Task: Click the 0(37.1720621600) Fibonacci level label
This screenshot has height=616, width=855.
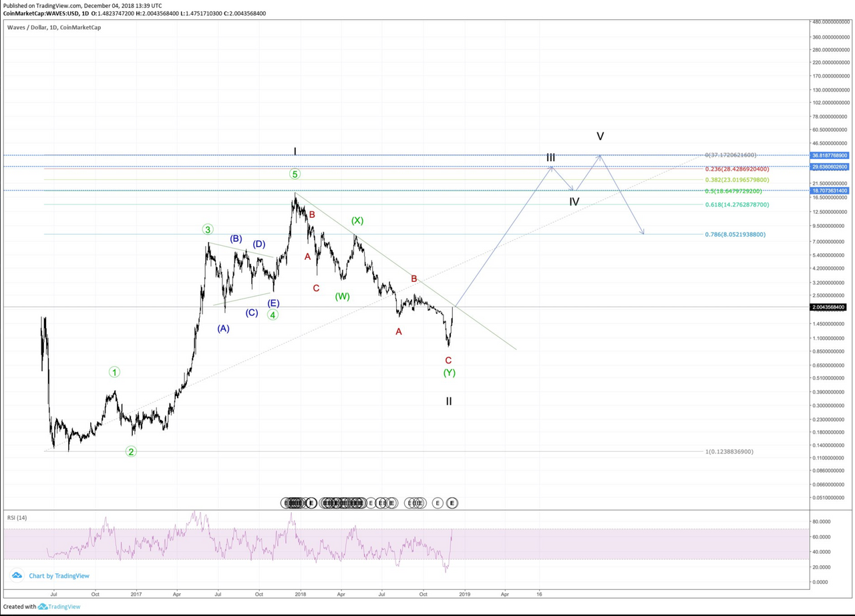Action: pos(731,155)
